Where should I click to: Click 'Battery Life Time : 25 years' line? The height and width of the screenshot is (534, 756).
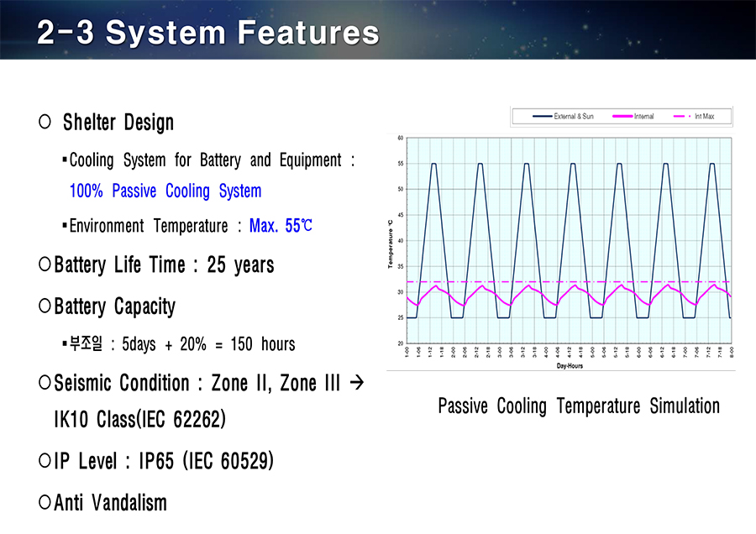164,264
